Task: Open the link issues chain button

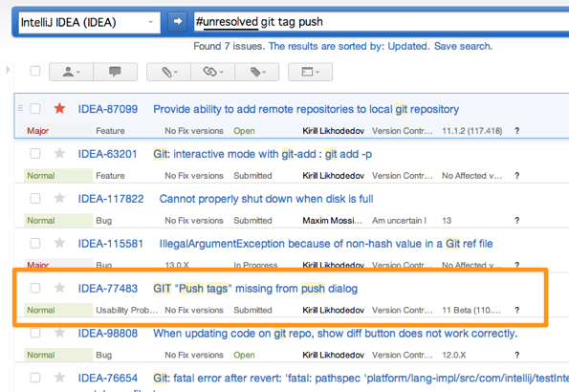Action: coord(212,72)
